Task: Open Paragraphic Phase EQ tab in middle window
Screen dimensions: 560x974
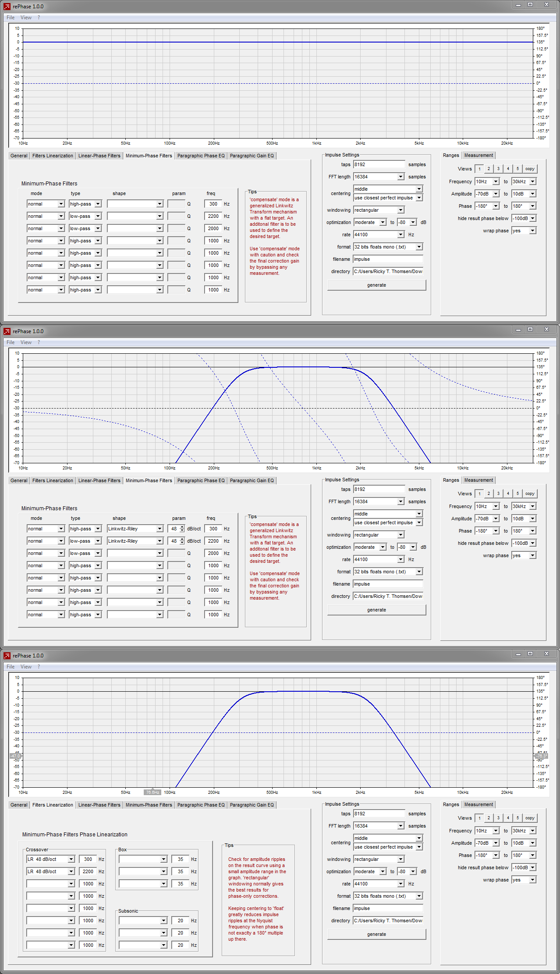Action: point(201,480)
